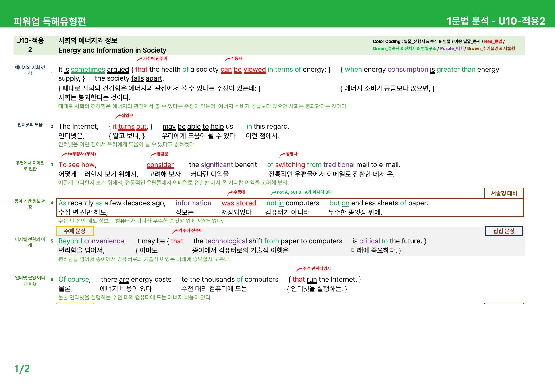Click the Korean gloss '{ 알고 보니, }'
This screenshot has width=555, height=392.
(x=127, y=136)
